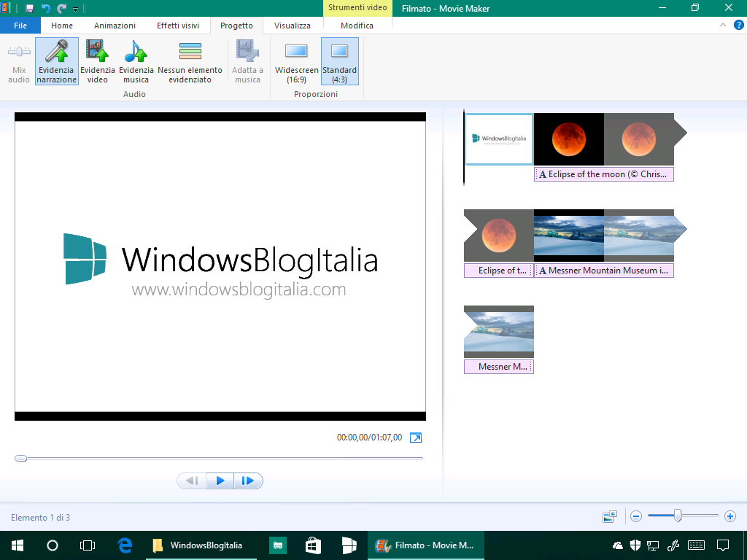Advance to next frame

click(248, 481)
